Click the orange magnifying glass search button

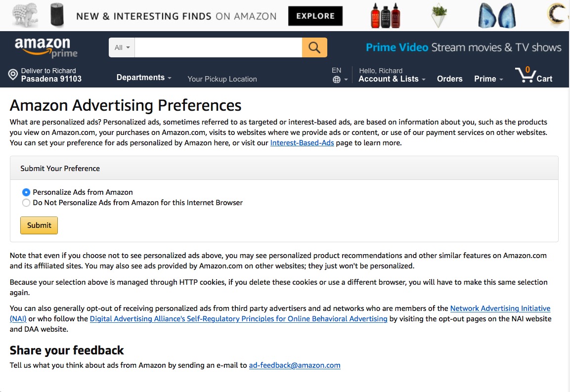pyautogui.click(x=314, y=47)
